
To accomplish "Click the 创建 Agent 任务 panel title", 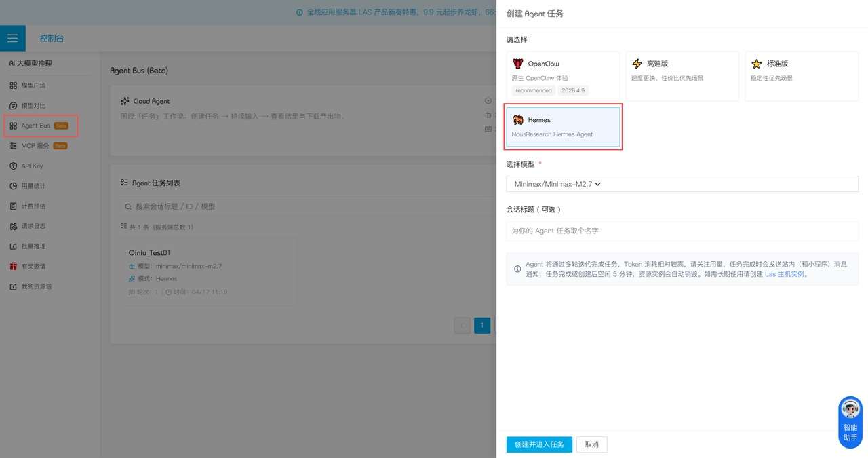I will point(535,14).
